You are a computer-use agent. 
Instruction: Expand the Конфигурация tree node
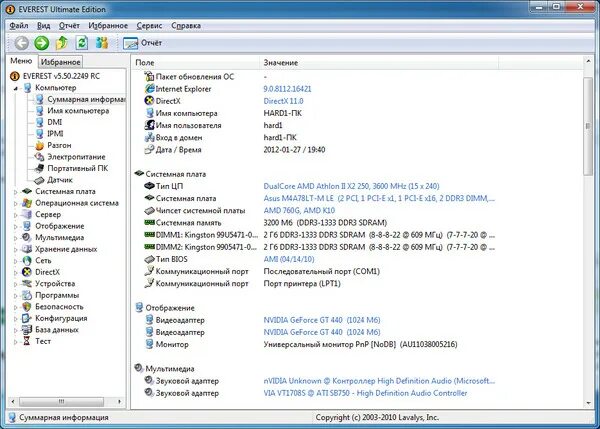(x=16, y=318)
